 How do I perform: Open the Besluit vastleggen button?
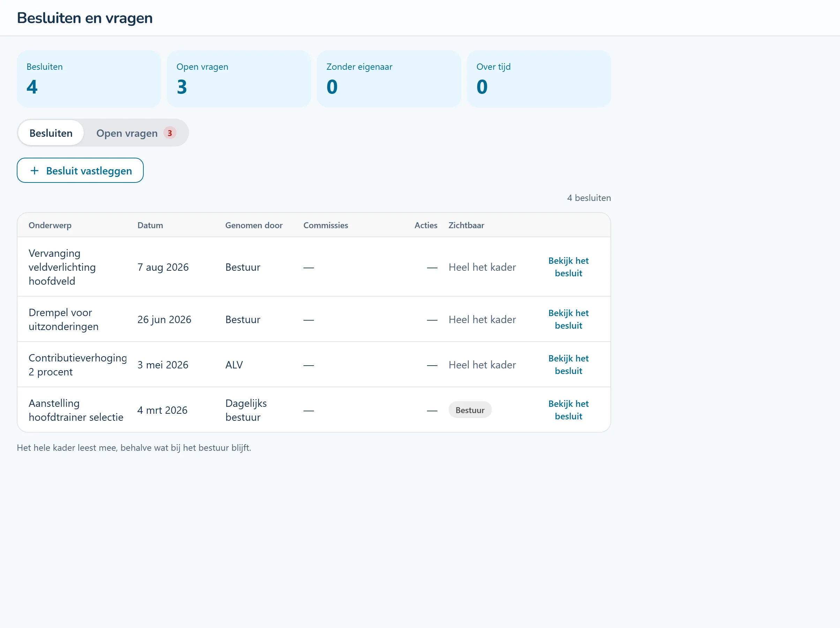click(x=80, y=171)
